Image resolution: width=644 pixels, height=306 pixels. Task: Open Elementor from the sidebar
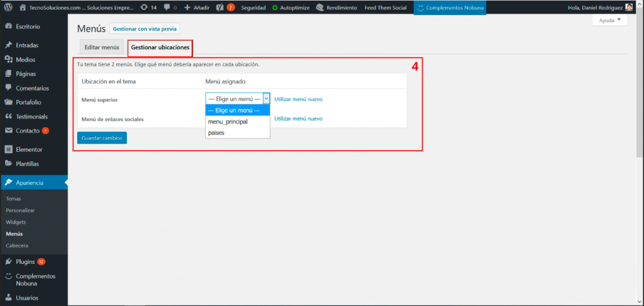point(28,150)
